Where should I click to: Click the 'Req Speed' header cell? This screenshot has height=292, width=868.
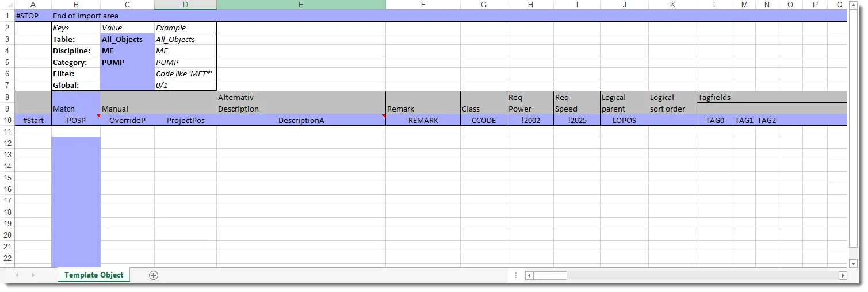[577, 103]
